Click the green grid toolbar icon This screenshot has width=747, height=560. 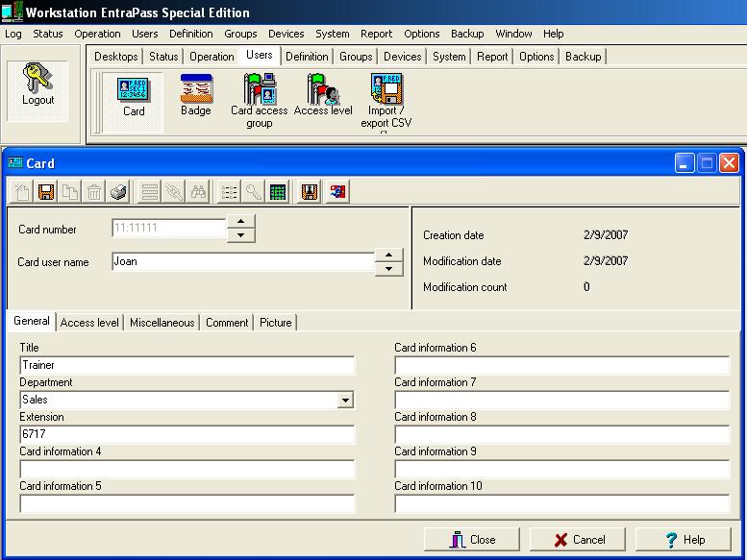[278, 192]
